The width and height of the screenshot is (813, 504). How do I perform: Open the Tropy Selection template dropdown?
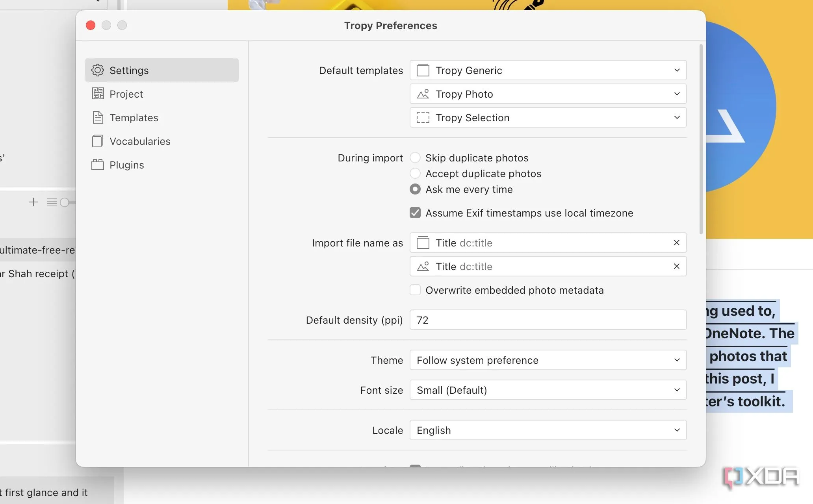coord(548,117)
